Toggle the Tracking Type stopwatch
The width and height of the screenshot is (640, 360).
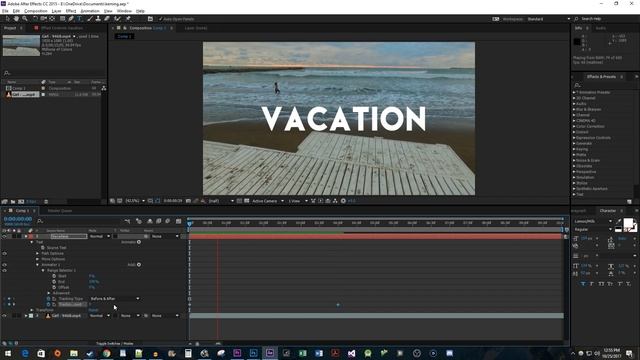pyautogui.click(x=49, y=299)
